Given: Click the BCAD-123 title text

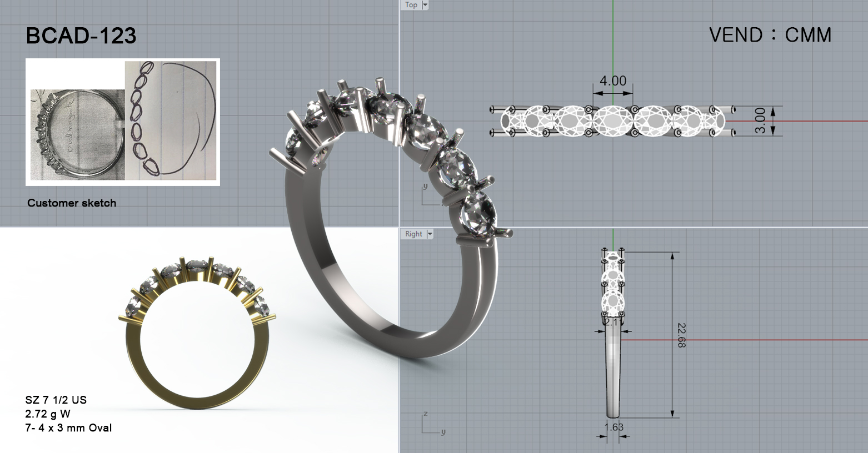Looking at the screenshot, I should click(x=81, y=36).
